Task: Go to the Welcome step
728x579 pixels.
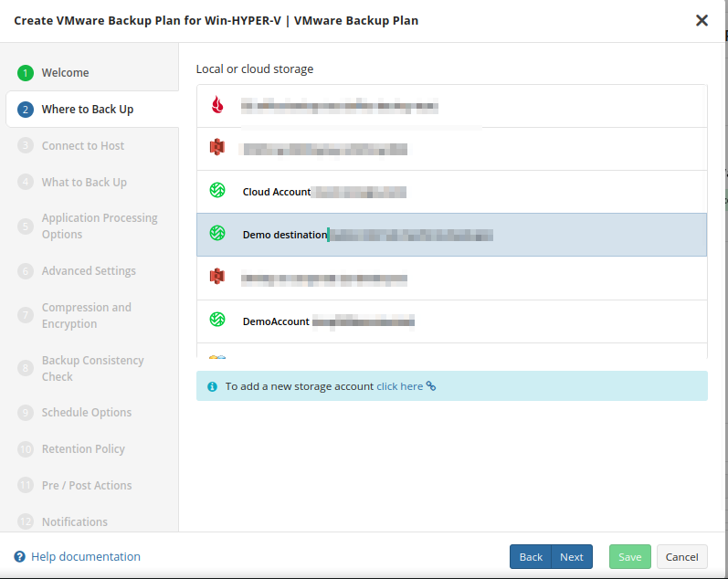Action: click(x=65, y=73)
